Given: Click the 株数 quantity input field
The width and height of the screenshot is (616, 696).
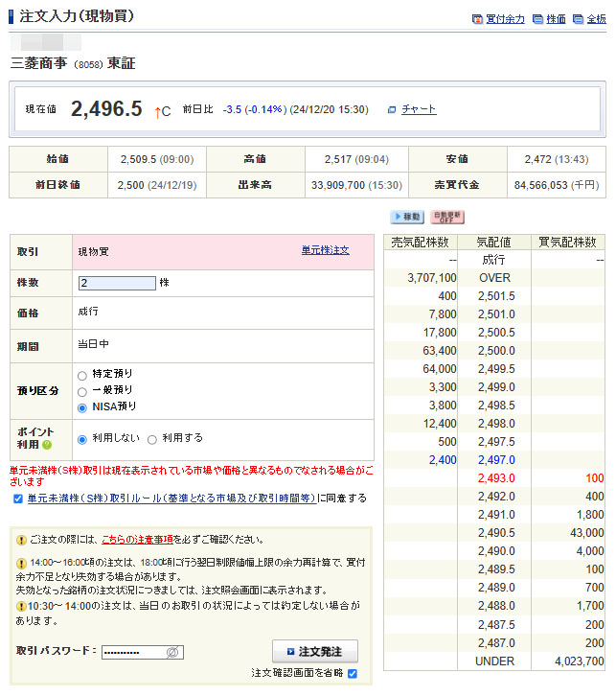Looking at the screenshot, I should [117, 283].
